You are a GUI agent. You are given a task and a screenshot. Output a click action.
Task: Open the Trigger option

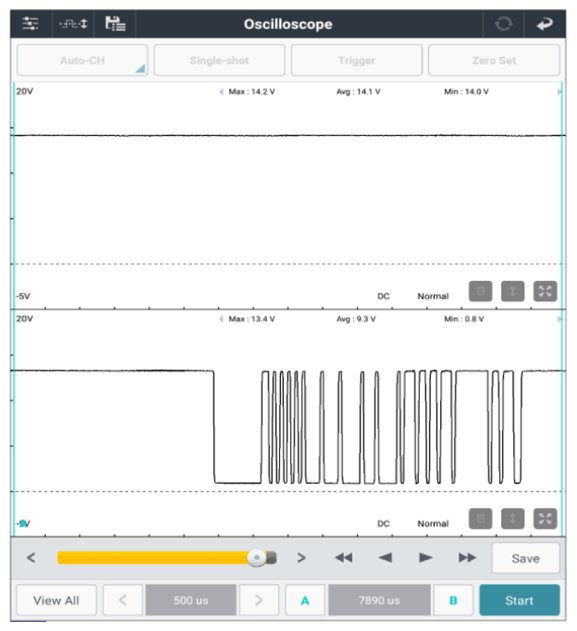point(357,60)
